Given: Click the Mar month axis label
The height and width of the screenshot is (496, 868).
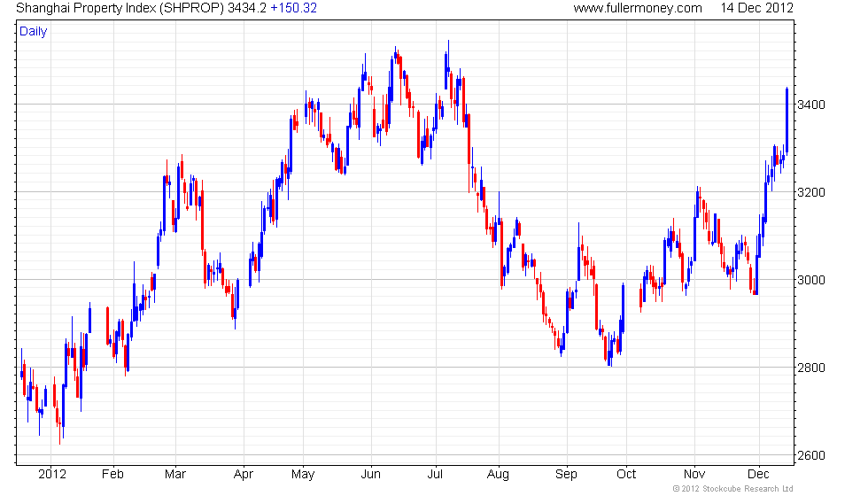Looking at the screenshot, I should click(x=175, y=475).
